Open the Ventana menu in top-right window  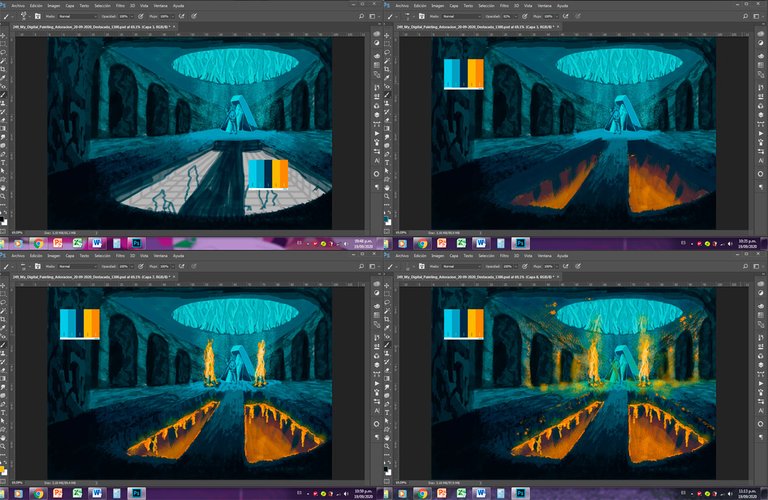[544, 5]
